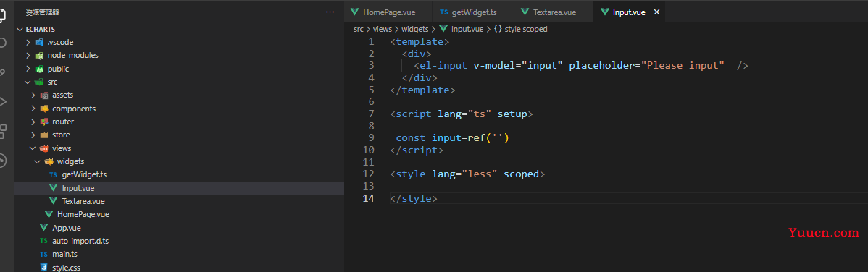Image resolution: width=868 pixels, height=272 pixels.
Task: Collapse the src folder chevron
Action: click(28, 82)
